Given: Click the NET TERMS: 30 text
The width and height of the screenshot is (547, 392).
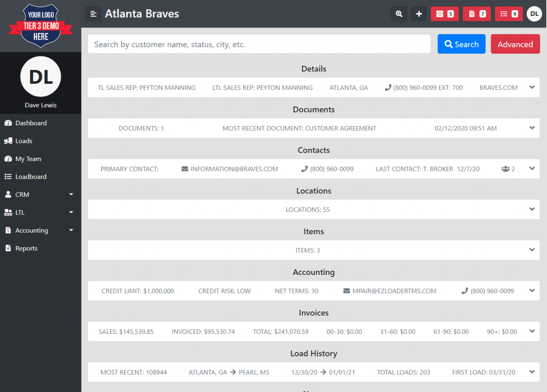Looking at the screenshot, I should 297,291.
